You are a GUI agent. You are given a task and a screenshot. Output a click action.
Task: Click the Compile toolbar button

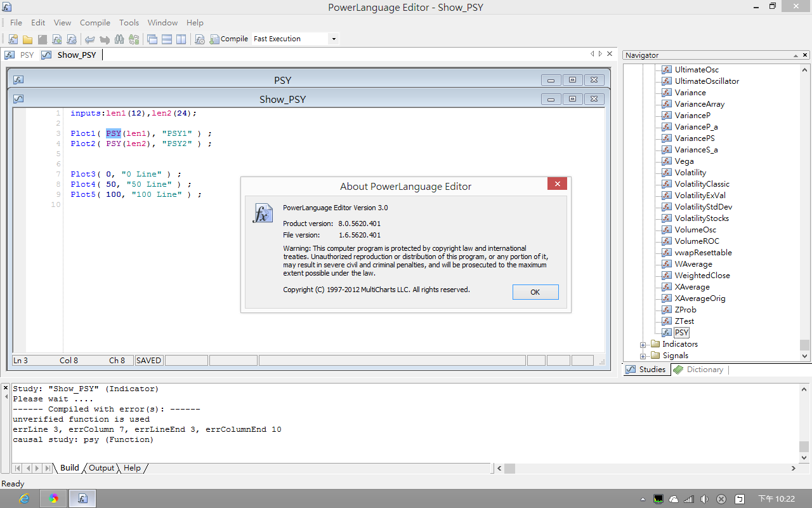tap(228, 39)
